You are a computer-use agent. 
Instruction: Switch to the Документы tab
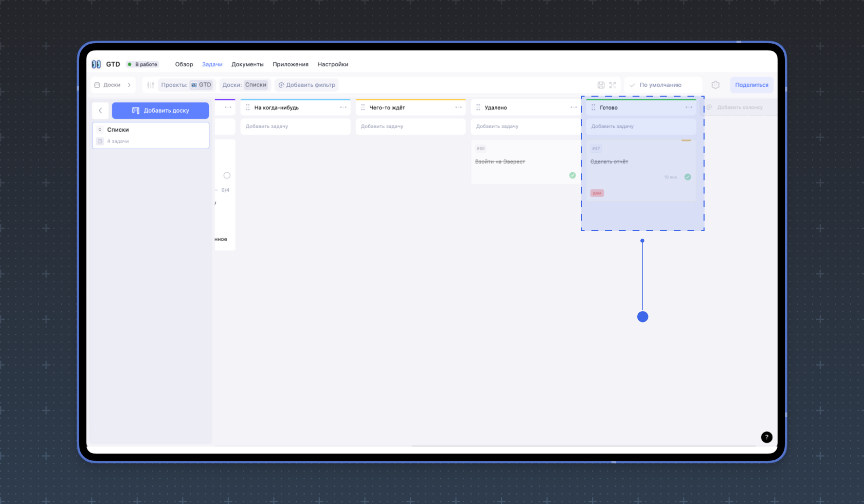pos(247,64)
